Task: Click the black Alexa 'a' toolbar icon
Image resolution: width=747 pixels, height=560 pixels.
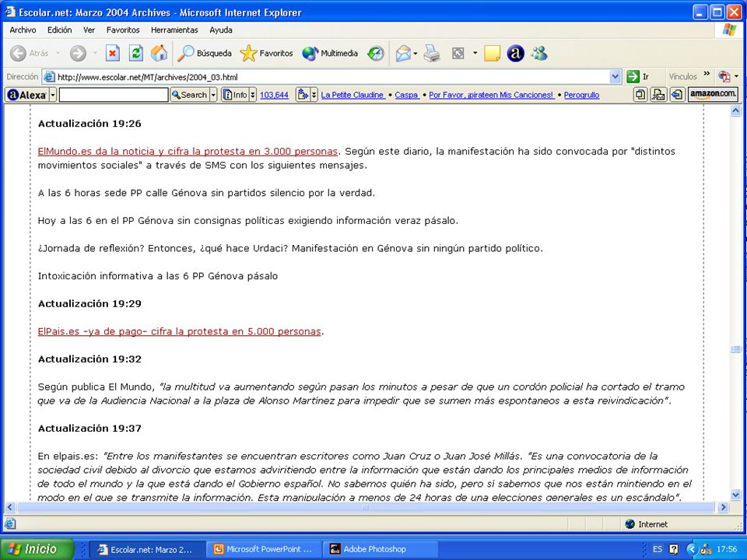Action: [515, 54]
